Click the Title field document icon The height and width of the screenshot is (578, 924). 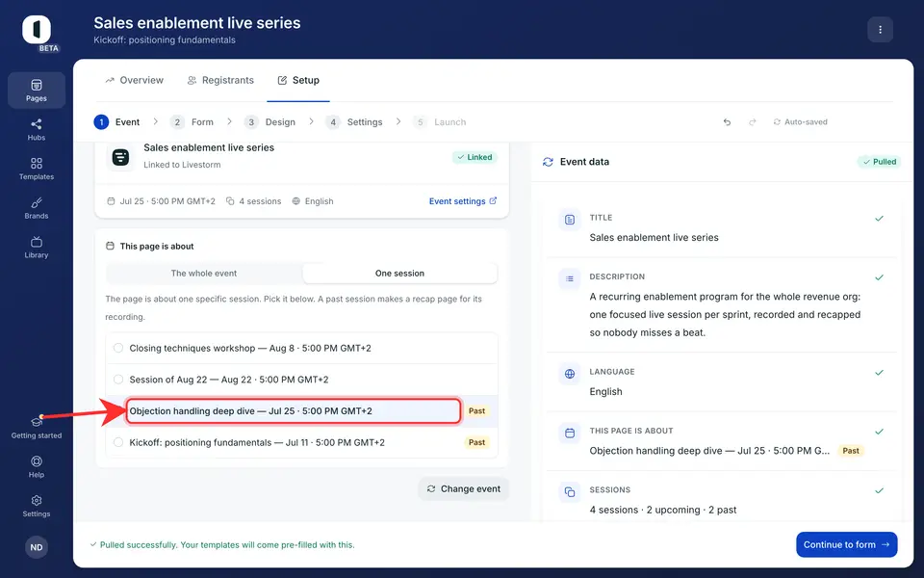(x=570, y=220)
